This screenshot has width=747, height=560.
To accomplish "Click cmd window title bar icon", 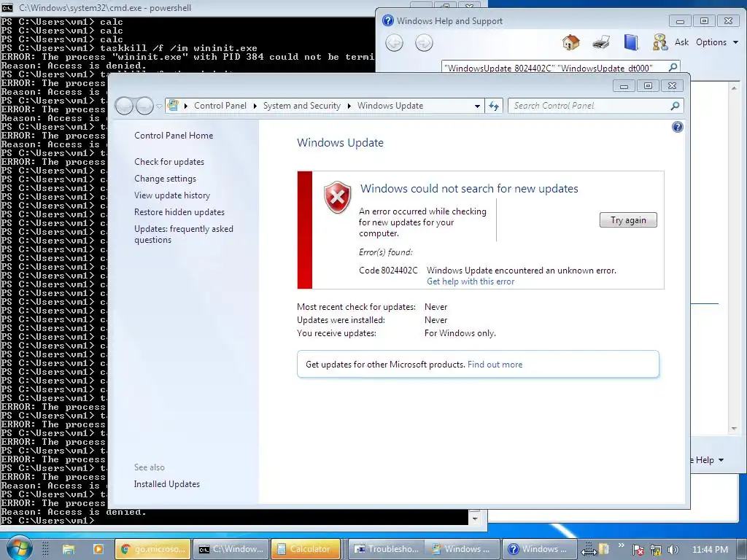I will [x=7, y=7].
